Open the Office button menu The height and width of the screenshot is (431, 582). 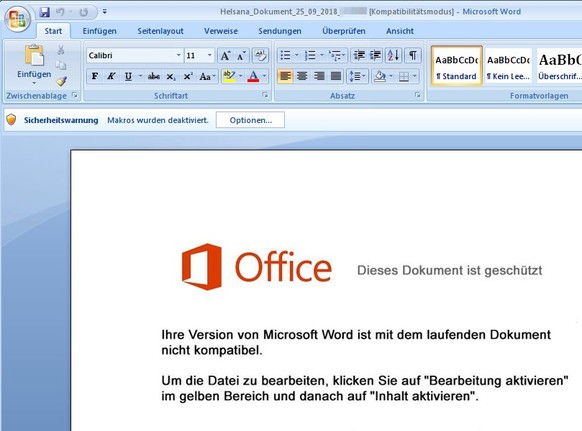click(17, 19)
